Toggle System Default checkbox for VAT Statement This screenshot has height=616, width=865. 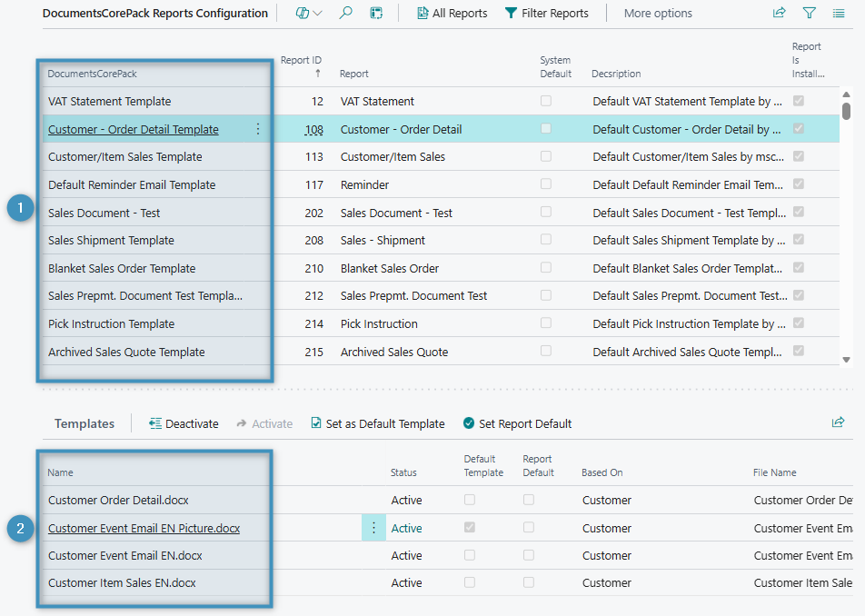click(x=545, y=100)
